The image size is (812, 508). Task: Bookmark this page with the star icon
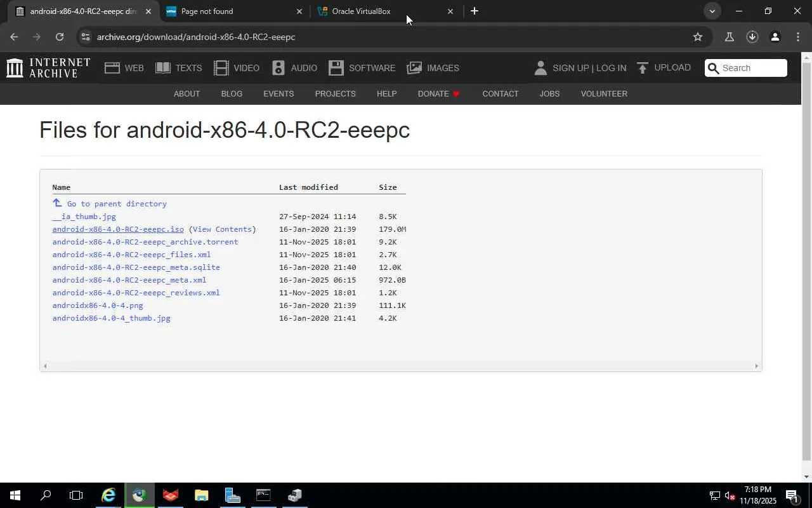pos(698,37)
